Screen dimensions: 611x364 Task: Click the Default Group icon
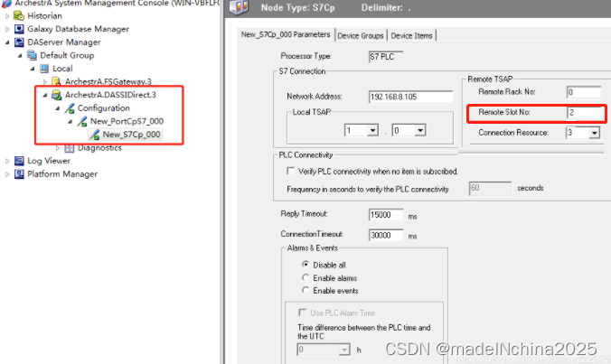(32, 55)
